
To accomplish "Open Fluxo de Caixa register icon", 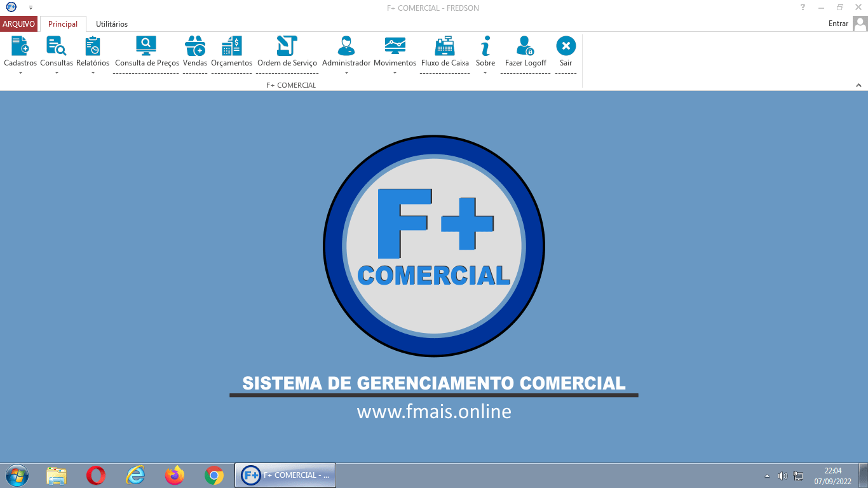I will [x=445, y=46].
